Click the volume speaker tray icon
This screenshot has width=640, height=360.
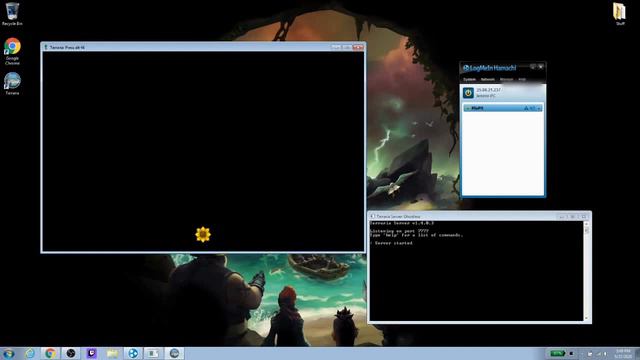click(x=605, y=354)
